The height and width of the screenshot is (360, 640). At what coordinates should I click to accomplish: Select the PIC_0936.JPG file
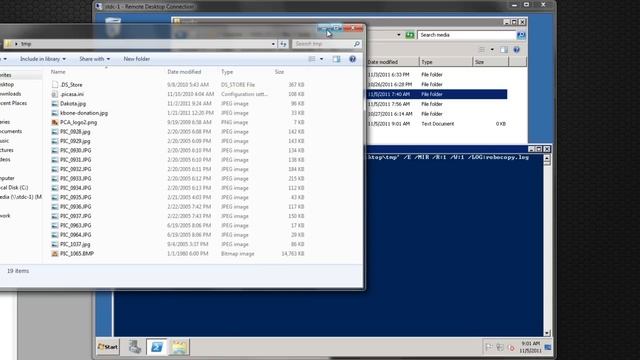(x=76, y=207)
